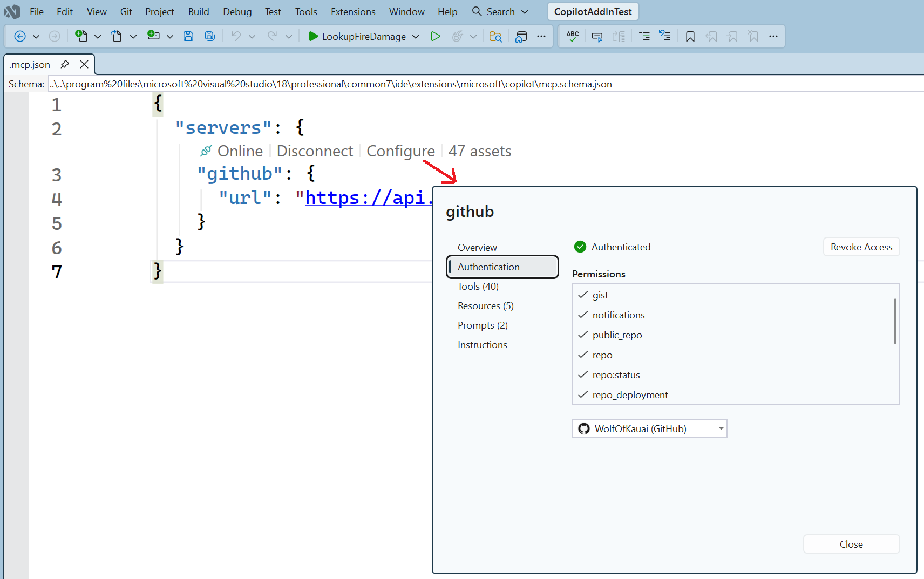The width and height of the screenshot is (924, 579).
Task: Open the Git menu
Action: click(126, 11)
